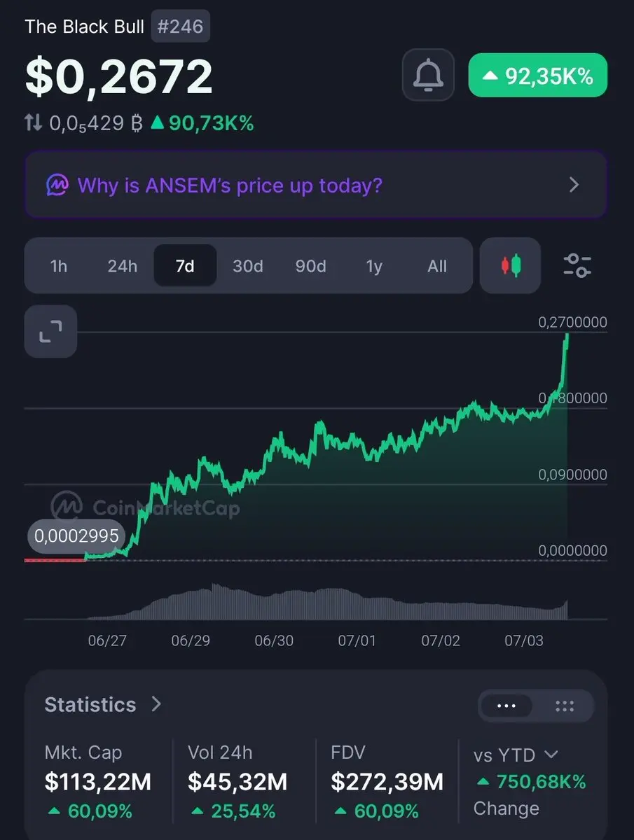The height and width of the screenshot is (840, 634).
Task: Tap the #246 rank badge
Action: pyautogui.click(x=181, y=27)
